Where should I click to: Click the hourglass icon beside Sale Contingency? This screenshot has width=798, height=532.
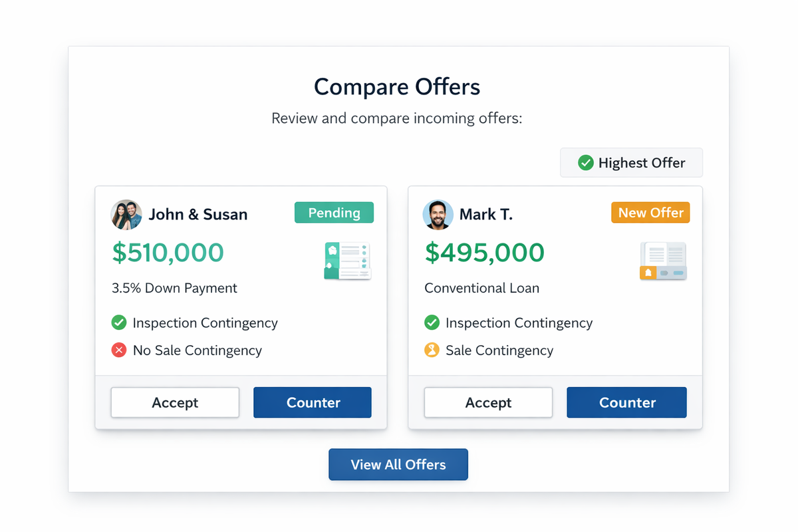coord(432,350)
